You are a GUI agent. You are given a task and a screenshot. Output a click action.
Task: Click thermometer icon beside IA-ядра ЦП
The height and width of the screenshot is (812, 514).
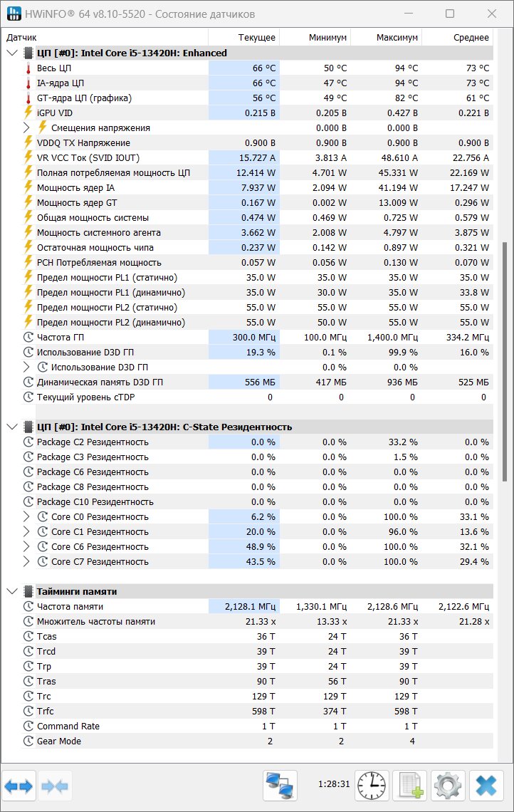pyautogui.click(x=28, y=83)
